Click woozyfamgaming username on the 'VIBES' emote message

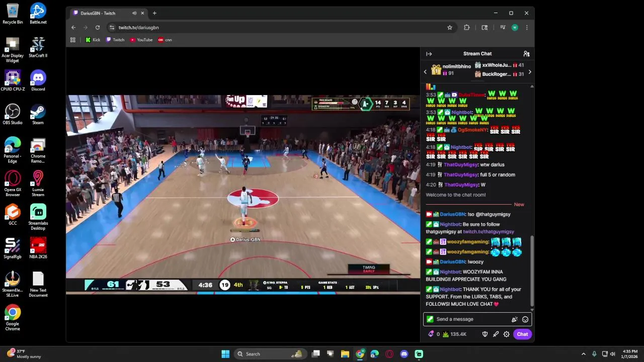coord(468,242)
